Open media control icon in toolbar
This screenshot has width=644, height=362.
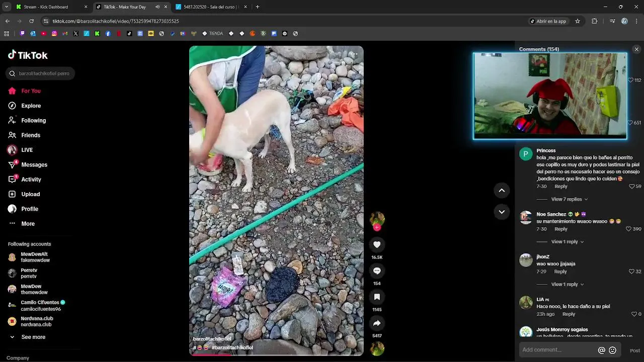tap(612, 21)
